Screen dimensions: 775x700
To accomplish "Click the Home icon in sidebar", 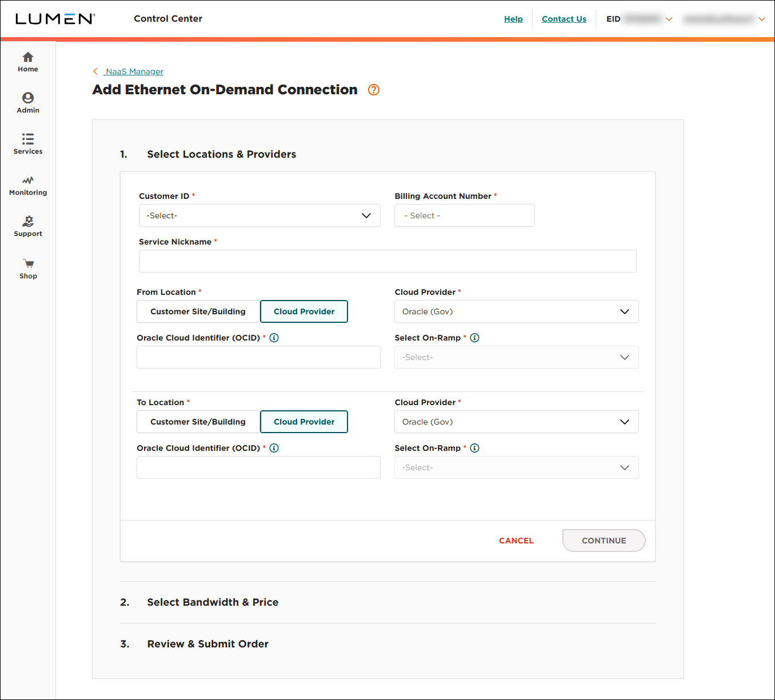I will pyautogui.click(x=28, y=57).
